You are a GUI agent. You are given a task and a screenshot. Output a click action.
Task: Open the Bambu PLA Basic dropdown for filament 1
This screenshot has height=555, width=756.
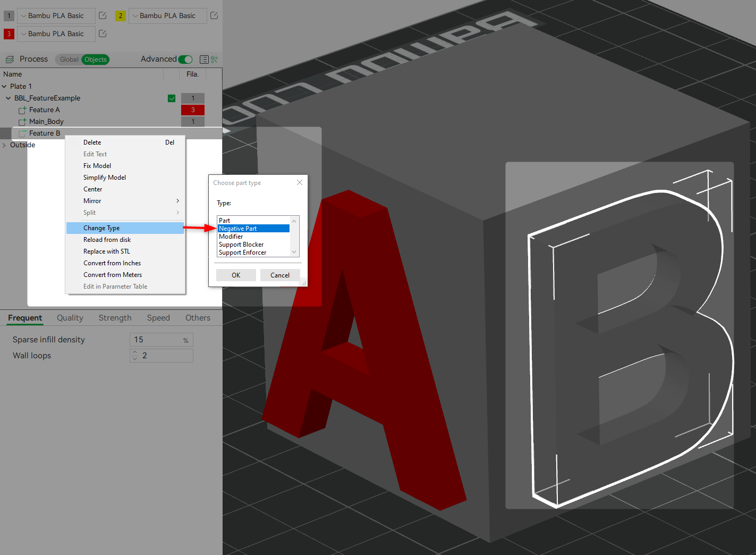click(x=23, y=15)
